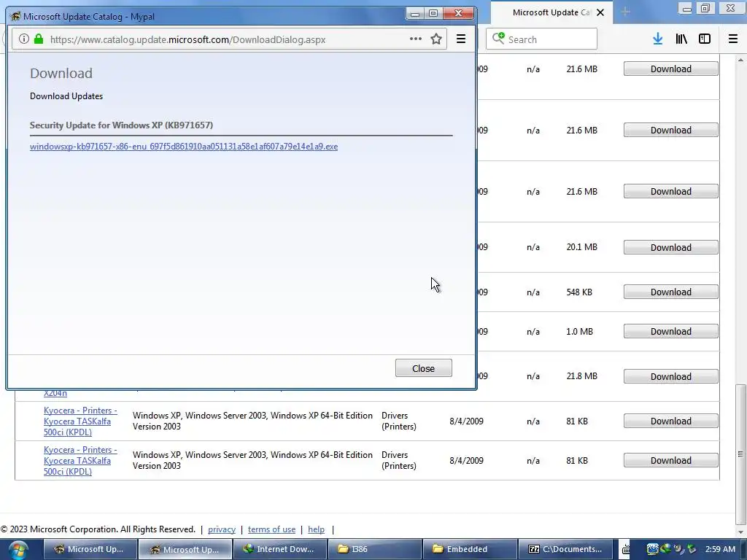747x560 pixels.
Task: Click the blue monitor tray icon
Action: click(652, 549)
